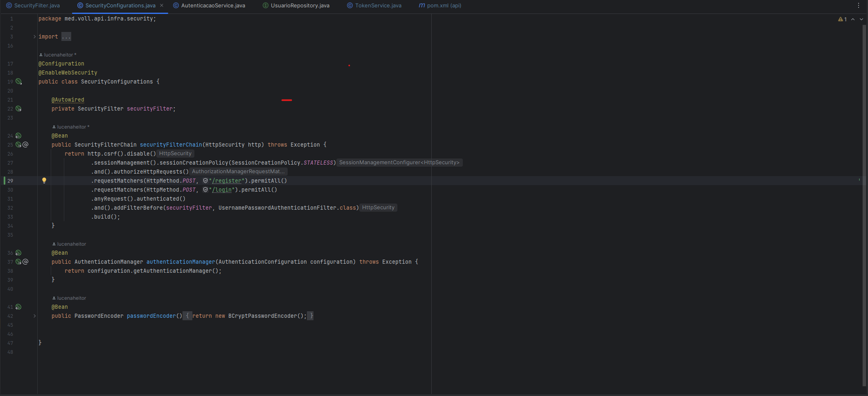
Task: Click line number 29 in the gutter
Action: [x=10, y=181]
